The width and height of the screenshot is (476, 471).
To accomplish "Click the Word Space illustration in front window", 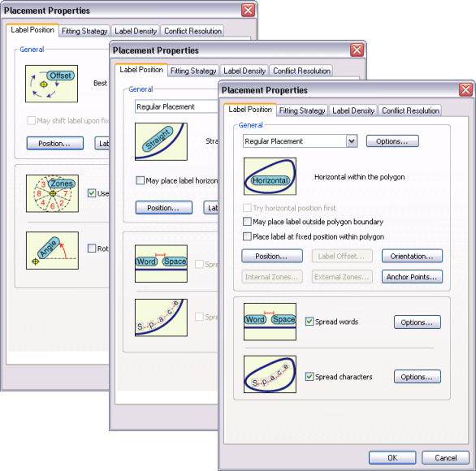I will coord(270,322).
